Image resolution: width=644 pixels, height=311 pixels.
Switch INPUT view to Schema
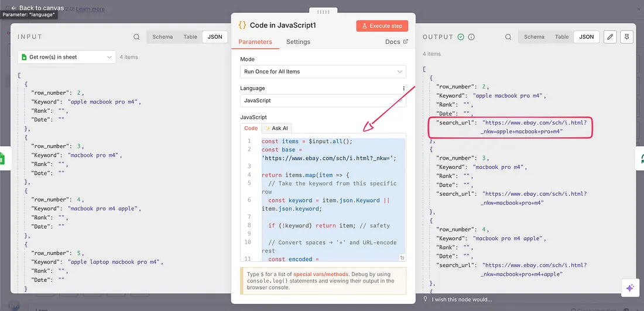[162, 37]
